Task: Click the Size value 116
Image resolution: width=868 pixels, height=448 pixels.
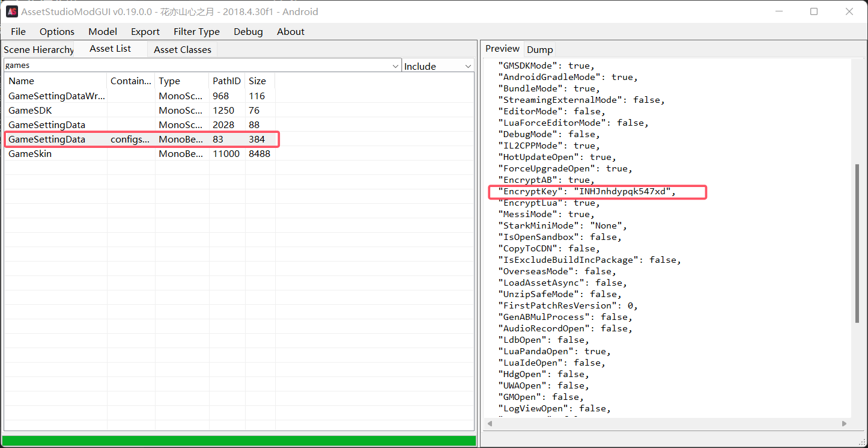Action: click(256, 96)
